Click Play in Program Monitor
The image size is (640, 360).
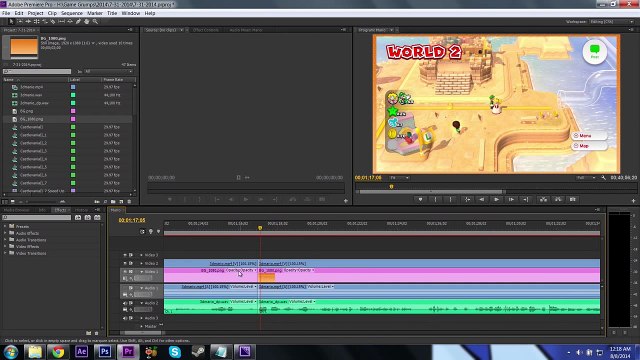(496, 199)
